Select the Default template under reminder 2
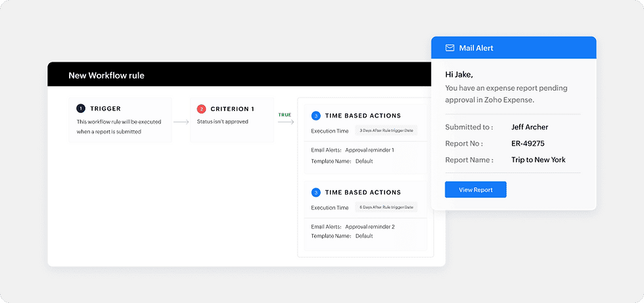Screen dimensions: 644x303 364,236
